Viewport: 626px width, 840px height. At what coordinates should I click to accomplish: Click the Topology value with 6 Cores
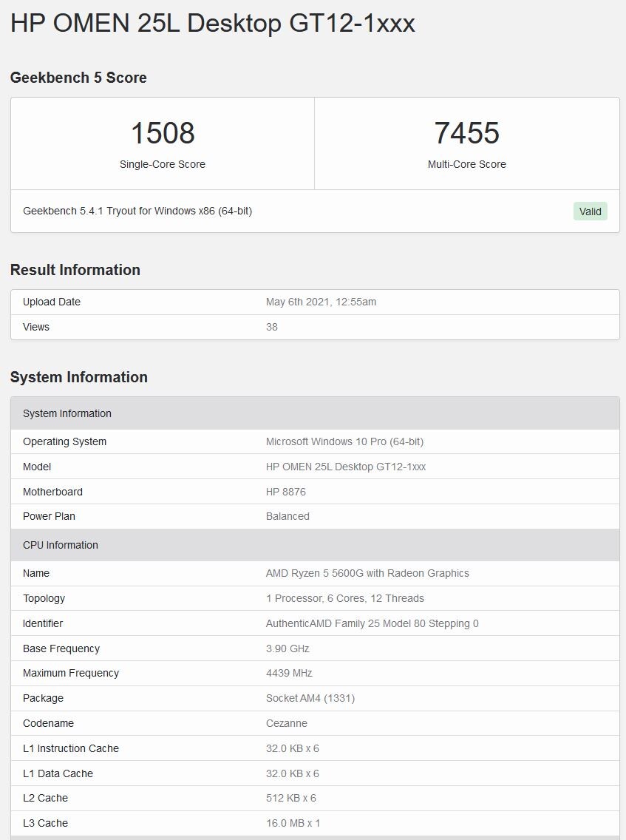tap(345, 598)
